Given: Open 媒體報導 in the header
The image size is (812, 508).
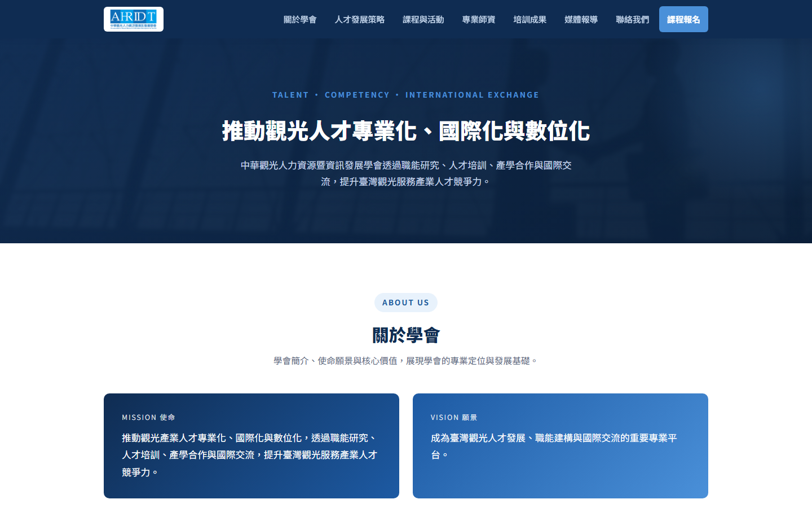Looking at the screenshot, I should (x=581, y=20).
